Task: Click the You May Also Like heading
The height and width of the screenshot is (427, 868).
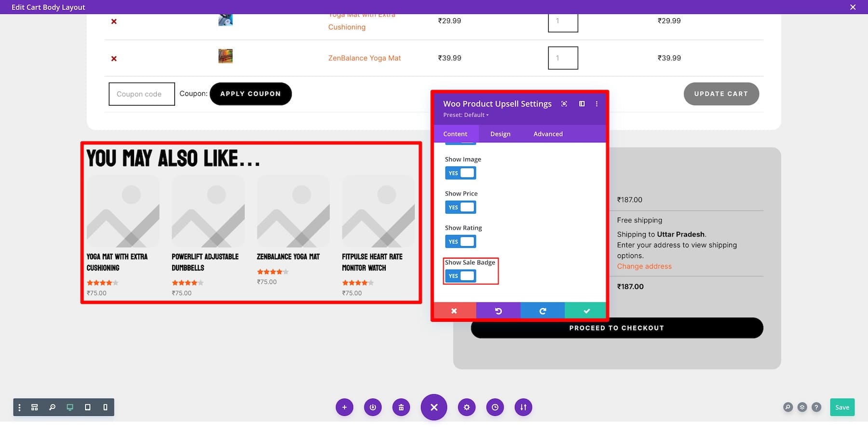Action: [x=173, y=158]
